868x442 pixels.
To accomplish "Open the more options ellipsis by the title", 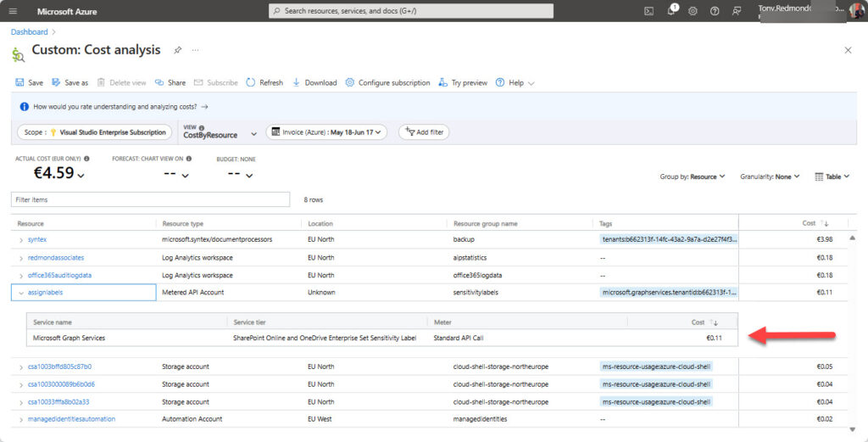I will pyautogui.click(x=196, y=50).
